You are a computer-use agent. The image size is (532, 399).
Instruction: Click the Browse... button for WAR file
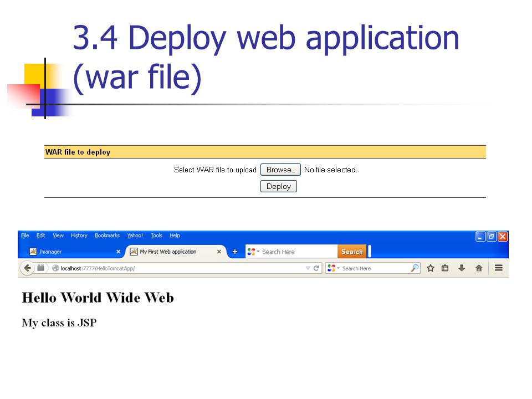click(x=280, y=170)
